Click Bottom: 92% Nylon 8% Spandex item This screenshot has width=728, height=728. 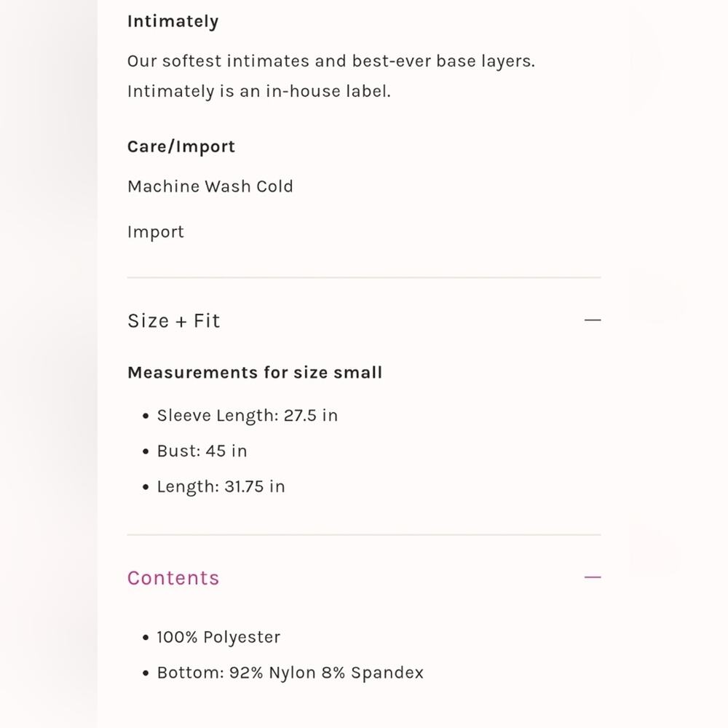[x=290, y=673]
